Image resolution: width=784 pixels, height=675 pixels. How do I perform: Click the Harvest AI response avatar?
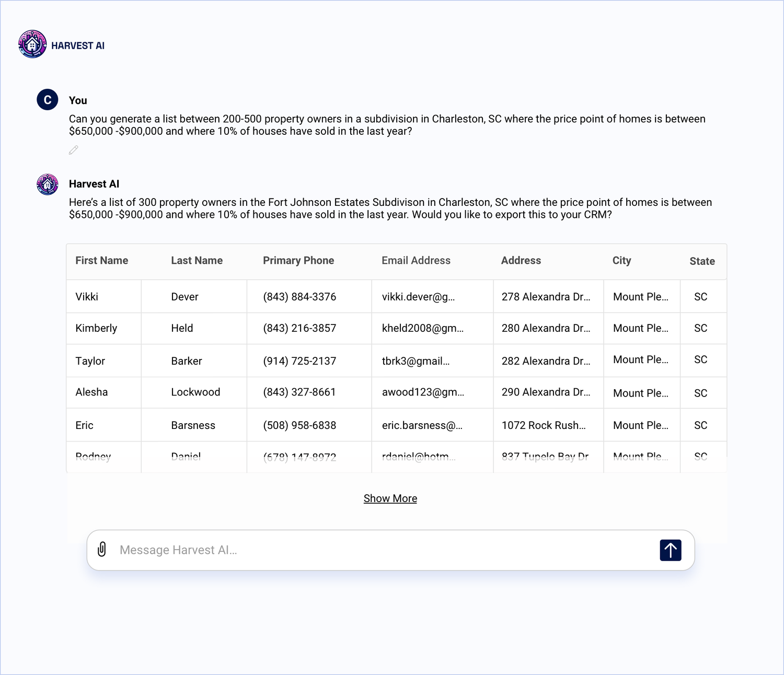coord(48,184)
